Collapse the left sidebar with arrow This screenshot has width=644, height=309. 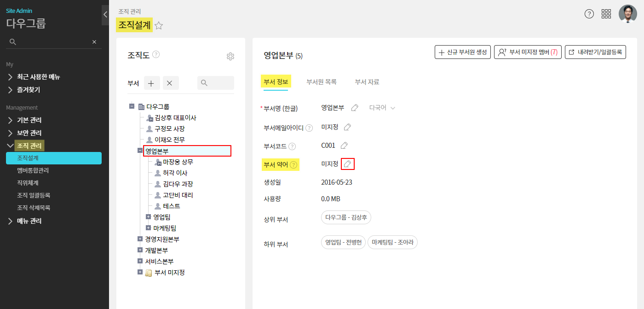tap(105, 15)
